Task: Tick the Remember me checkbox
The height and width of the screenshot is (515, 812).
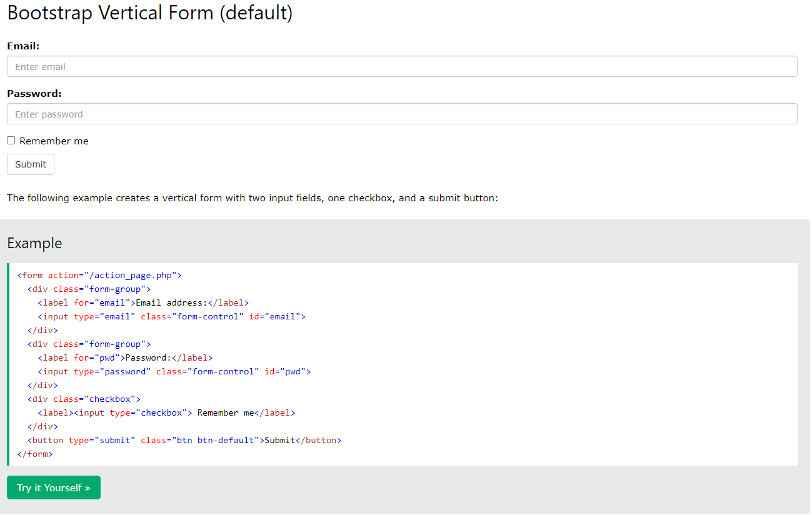Action: [x=11, y=141]
